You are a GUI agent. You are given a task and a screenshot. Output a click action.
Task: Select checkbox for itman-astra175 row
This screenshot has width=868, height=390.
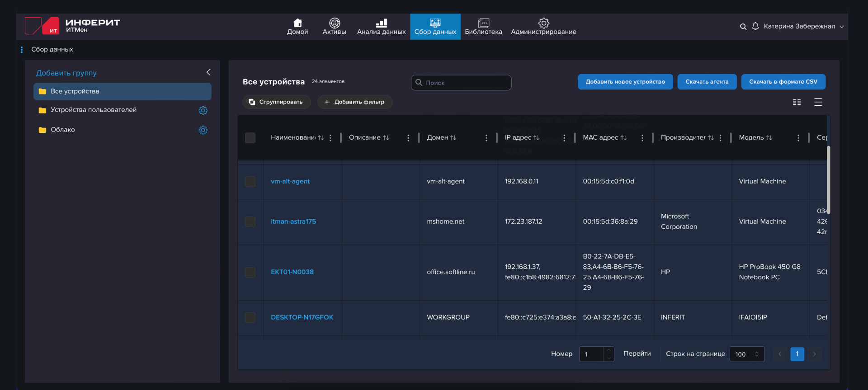pyautogui.click(x=250, y=222)
